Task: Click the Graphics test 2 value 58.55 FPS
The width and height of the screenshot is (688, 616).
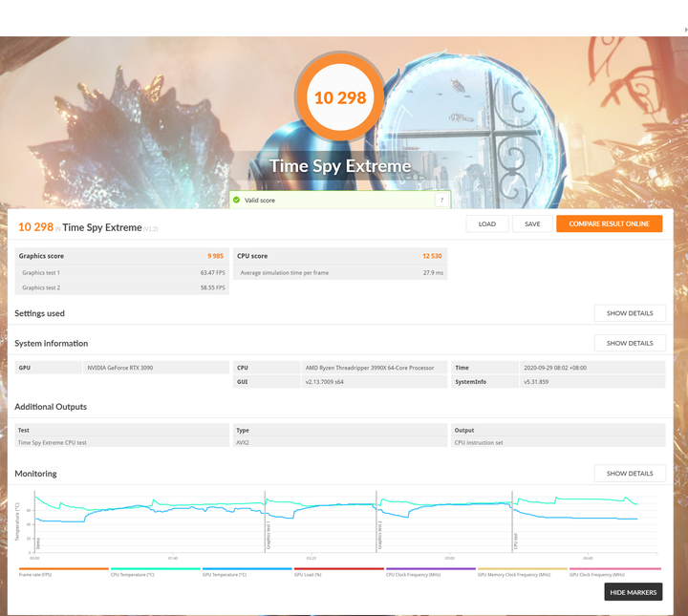Action: tap(212, 287)
